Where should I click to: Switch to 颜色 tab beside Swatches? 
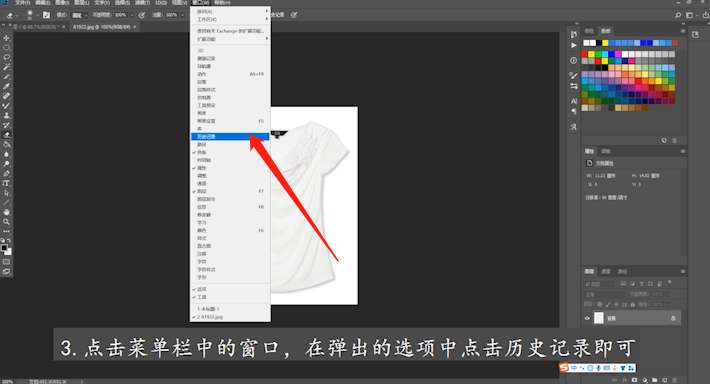589,31
